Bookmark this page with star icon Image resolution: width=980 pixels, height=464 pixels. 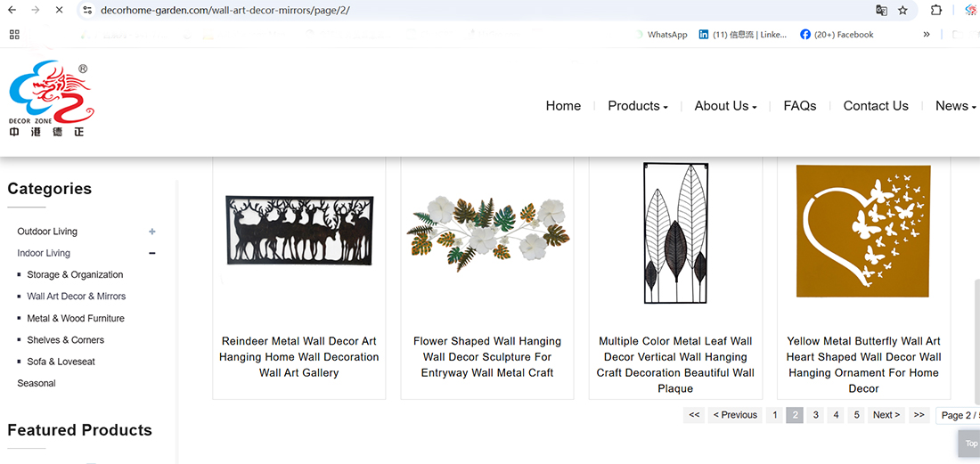pos(902,10)
